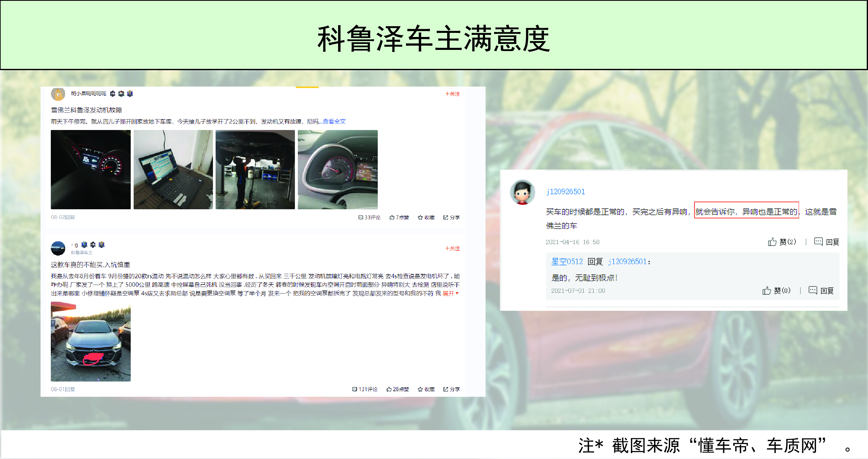Screen dimensions: 868x459
Task: Click first badge beside 胡小昌 username
Action: pyautogui.click(x=113, y=94)
